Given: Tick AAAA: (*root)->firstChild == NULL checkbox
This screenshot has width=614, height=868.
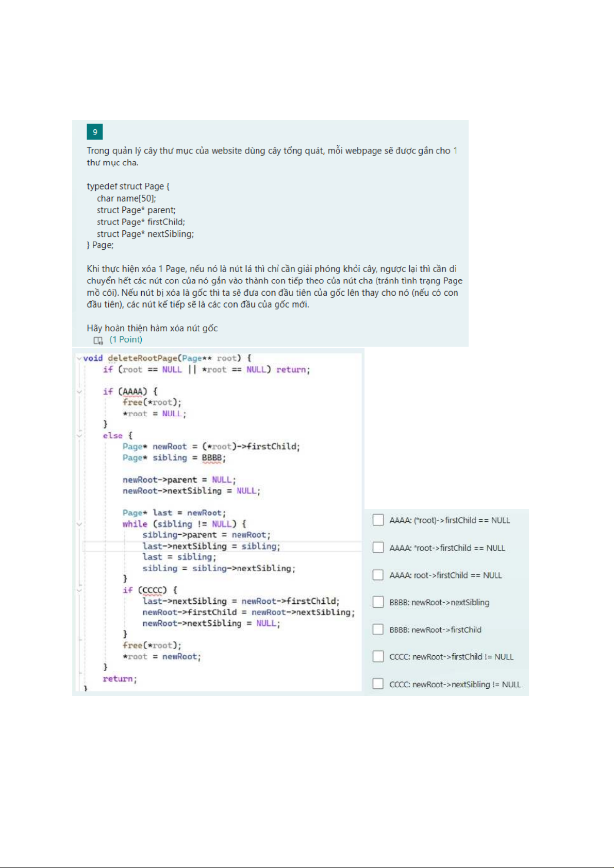Looking at the screenshot, I should (x=378, y=520).
